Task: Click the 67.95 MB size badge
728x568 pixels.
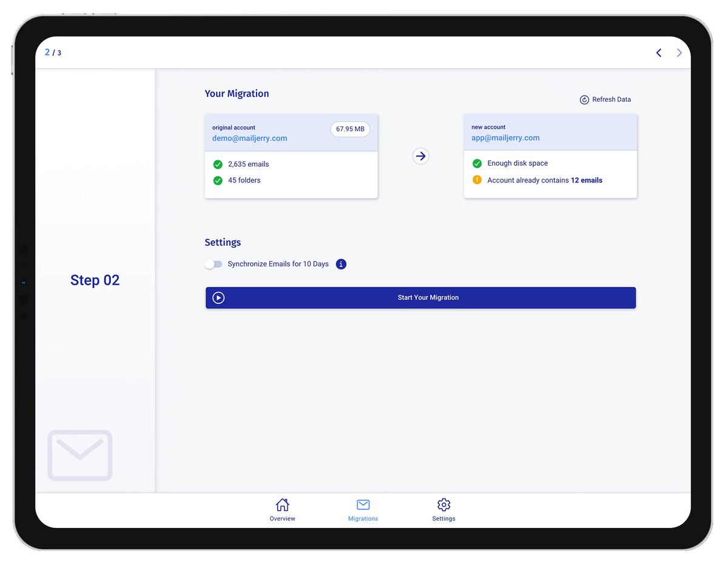Action: click(350, 129)
